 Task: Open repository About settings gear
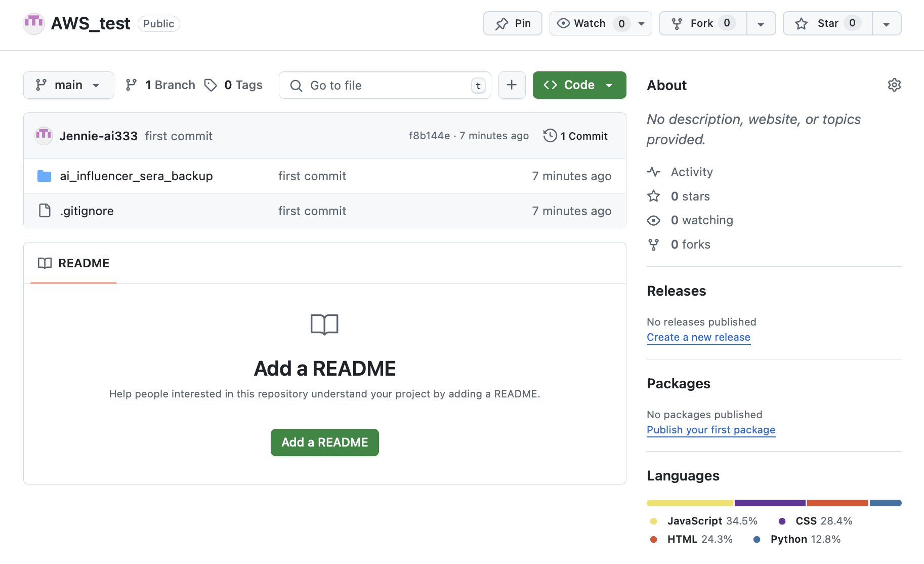click(895, 85)
